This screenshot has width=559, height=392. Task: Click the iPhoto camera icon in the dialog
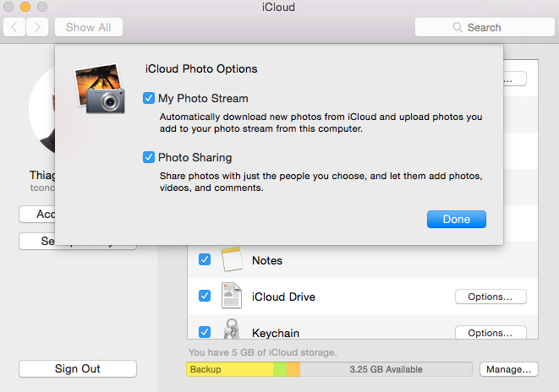(100, 89)
